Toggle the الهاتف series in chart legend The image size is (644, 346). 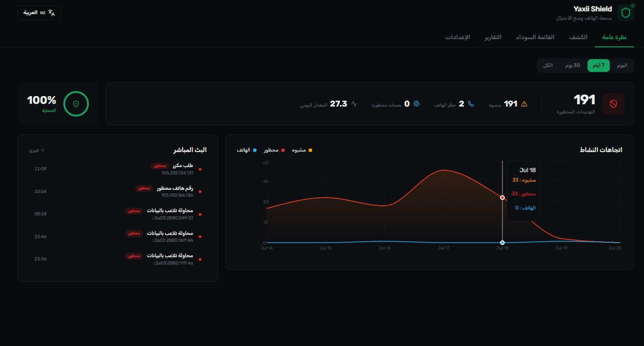point(247,150)
